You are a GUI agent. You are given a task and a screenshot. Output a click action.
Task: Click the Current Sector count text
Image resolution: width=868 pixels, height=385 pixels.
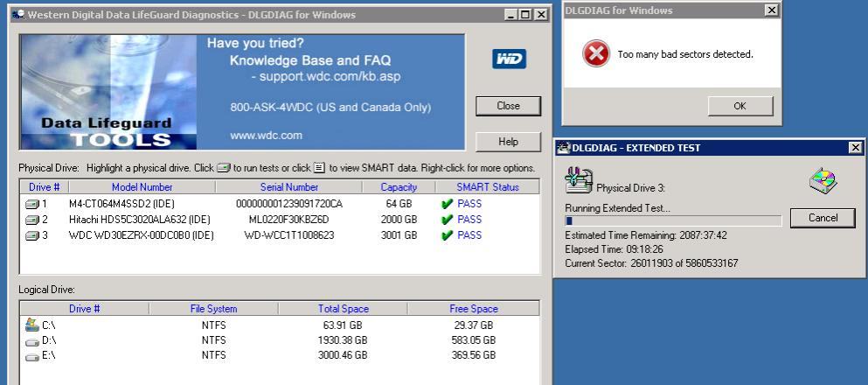[x=651, y=263]
